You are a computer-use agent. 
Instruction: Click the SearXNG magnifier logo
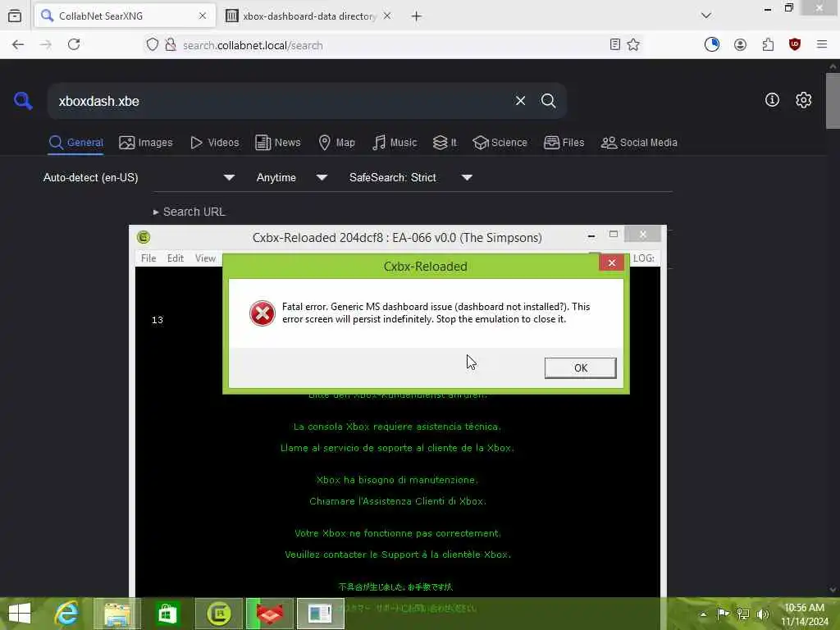(23, 101)
